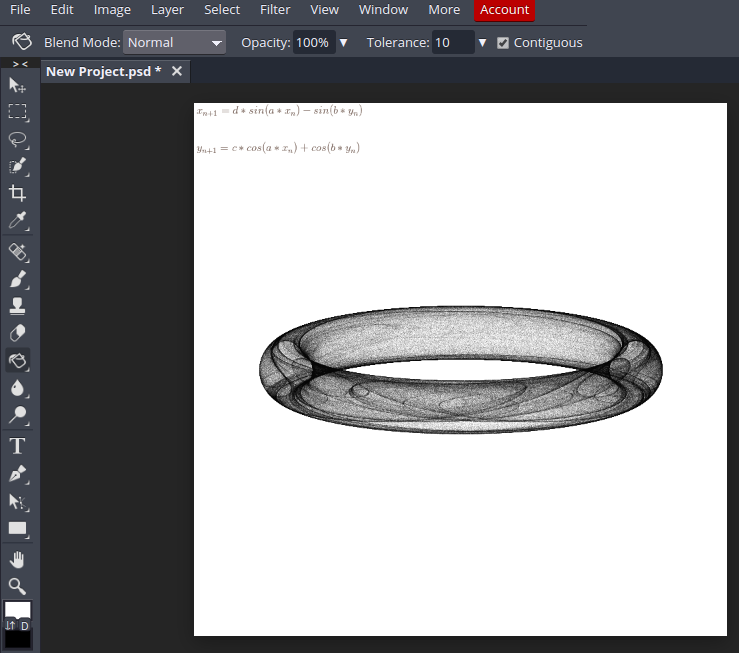
Task: Close the New Project.psd tab
Action: pyautogui.click(x=177, y=72)
